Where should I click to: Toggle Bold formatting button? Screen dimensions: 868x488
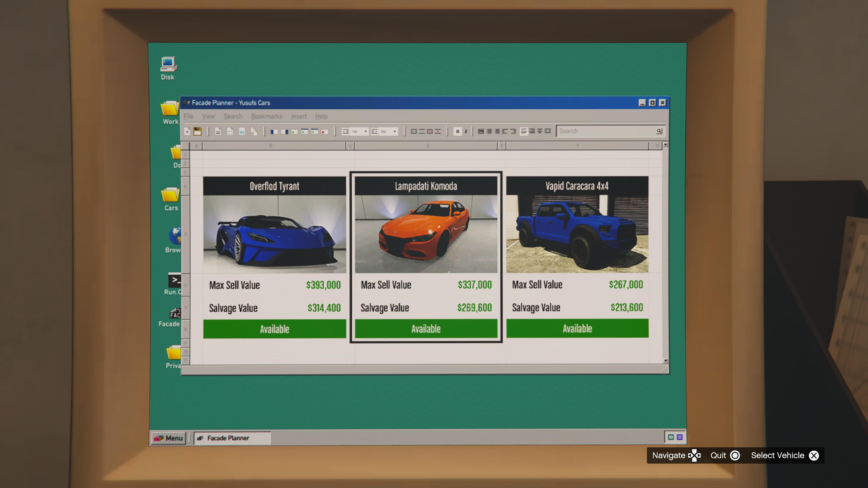pos(458,131)
